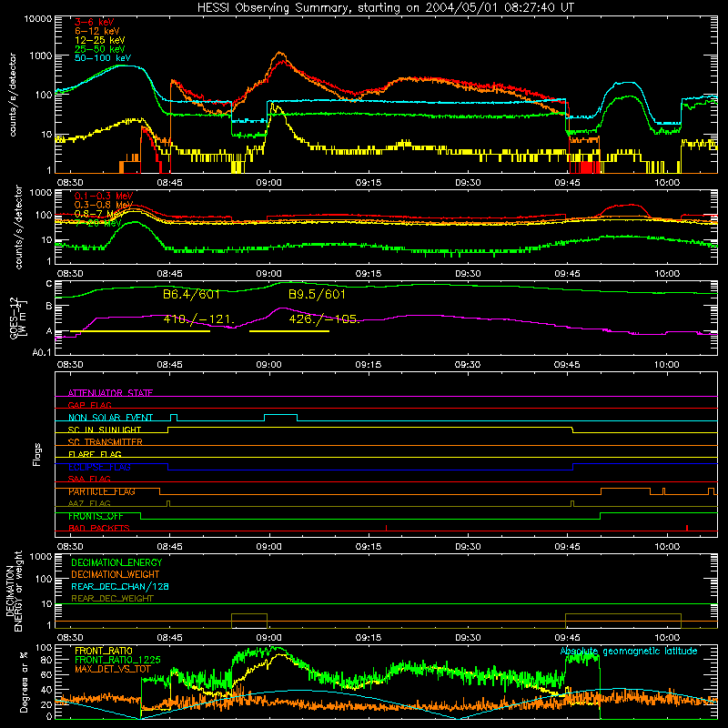The image size is (728, 728).
Task: Click the DECIMATION_WEIGHT legend label
Action: point(116,575)
